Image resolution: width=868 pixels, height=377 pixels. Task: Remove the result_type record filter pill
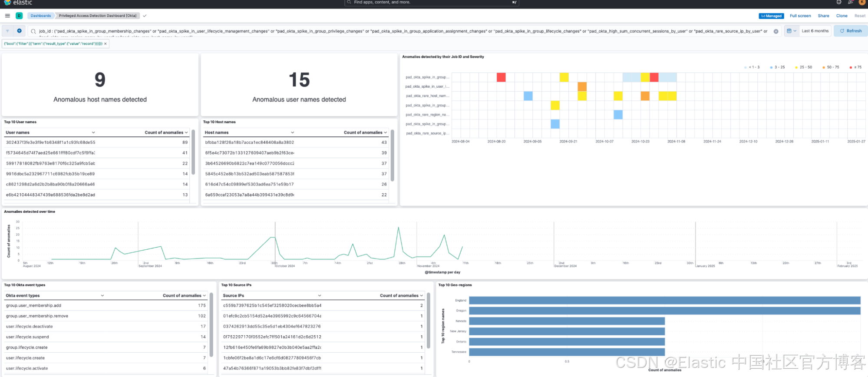pos(105,44)
